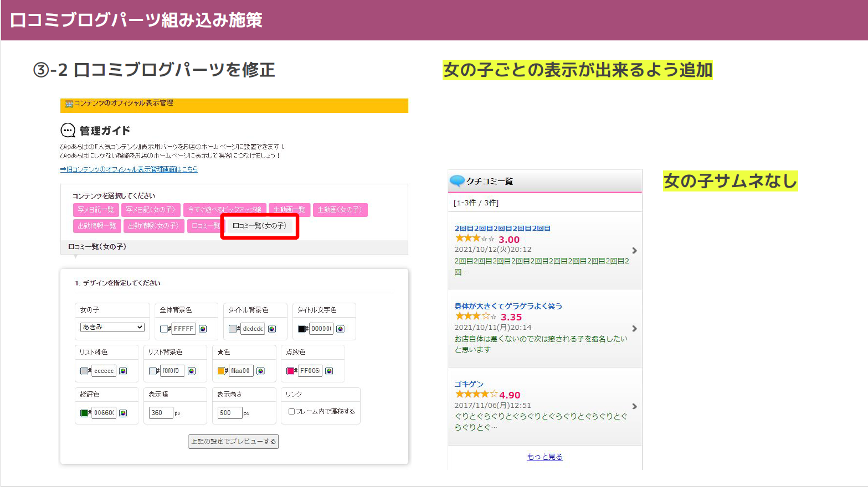Open the color picker for 全体背景色
Viewport: 868px width, 487px height.
202,328
